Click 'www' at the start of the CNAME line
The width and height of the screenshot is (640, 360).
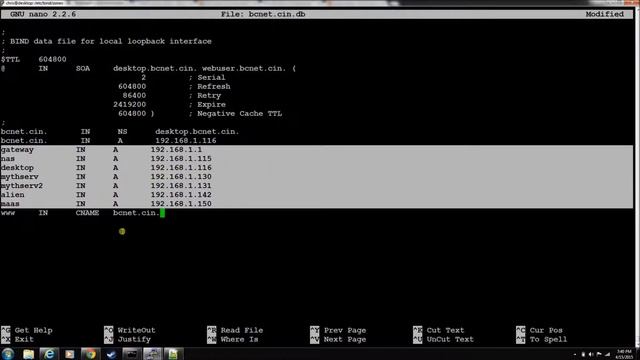click(x=8, y=213)
